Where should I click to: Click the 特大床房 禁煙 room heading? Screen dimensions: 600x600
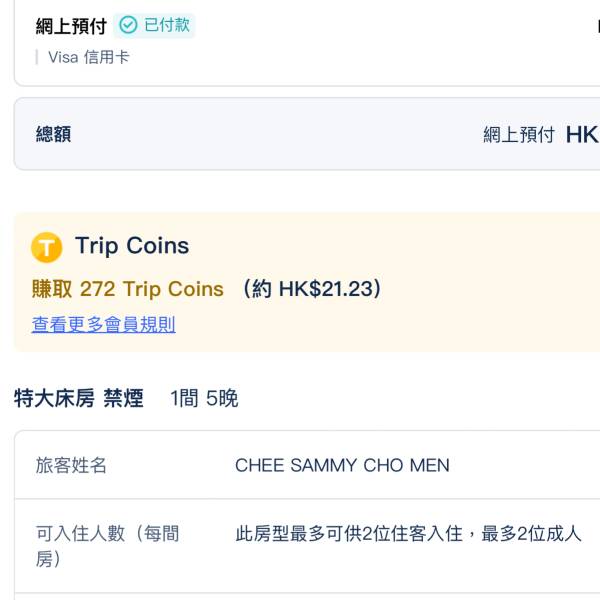[x=78, y=399]
